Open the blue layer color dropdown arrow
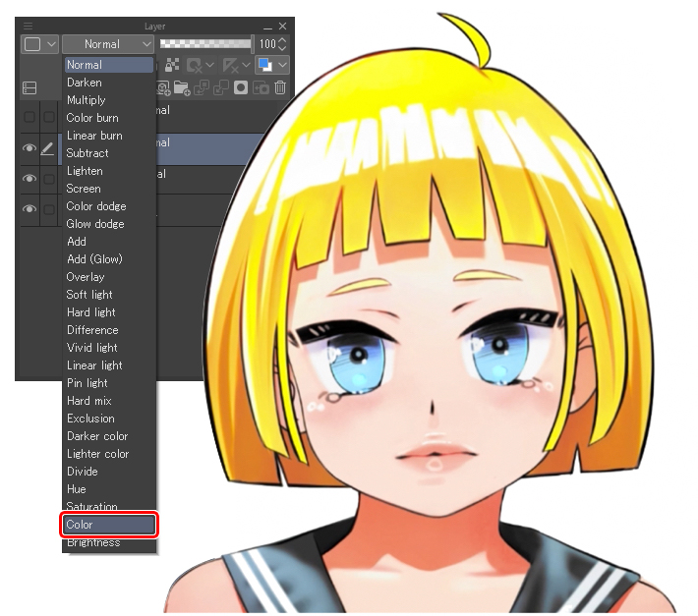This screenshot has height=616, width=698. click(283, 65)
